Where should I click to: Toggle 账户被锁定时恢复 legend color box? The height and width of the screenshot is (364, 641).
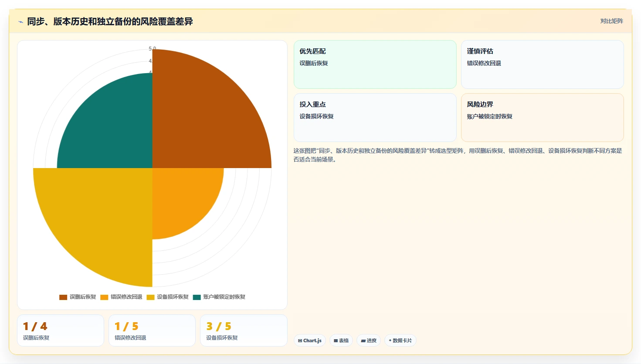click(x=197, y=297)
